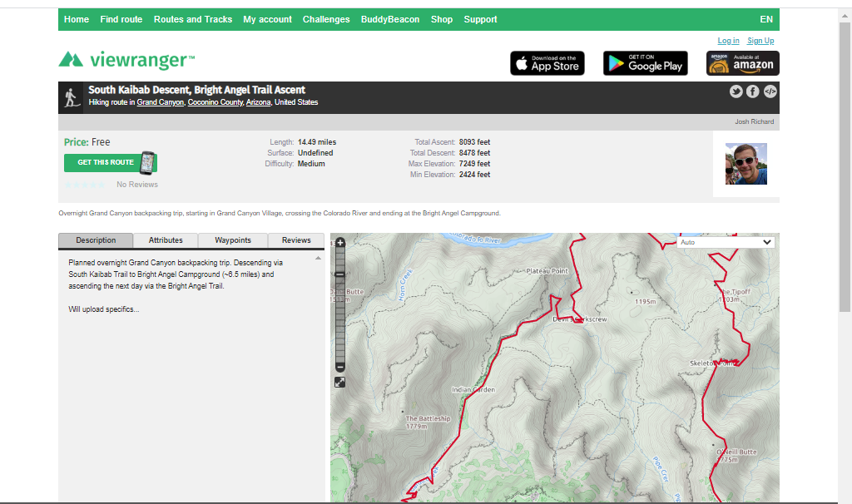Open the EN language selector

766,20
